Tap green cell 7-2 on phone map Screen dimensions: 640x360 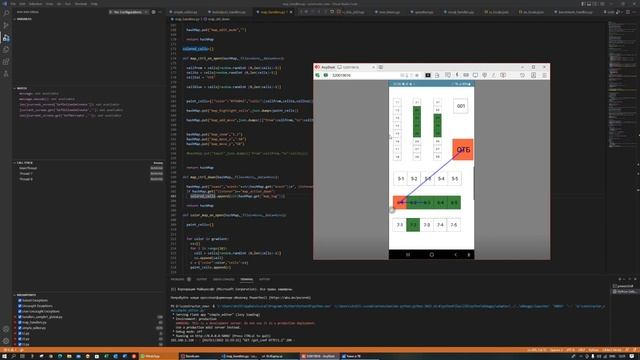click(x=413, y=224)
